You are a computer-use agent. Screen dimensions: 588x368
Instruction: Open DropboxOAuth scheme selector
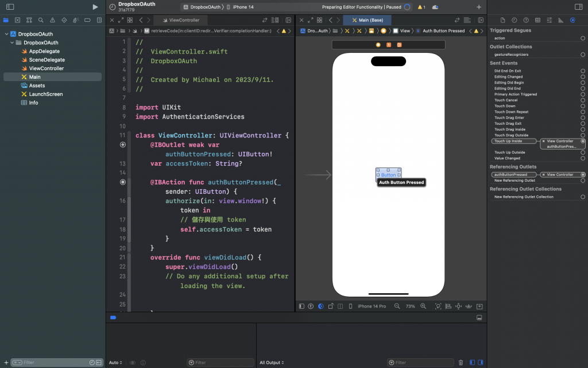pyautogui.click(x=202, y=7)
